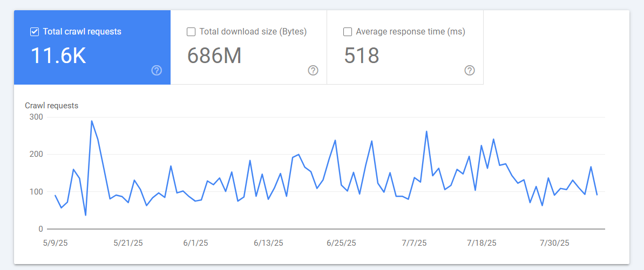The image size is (644, 270).
Task: Click the 5/9/25 date label
Action: tap(55, 243)
